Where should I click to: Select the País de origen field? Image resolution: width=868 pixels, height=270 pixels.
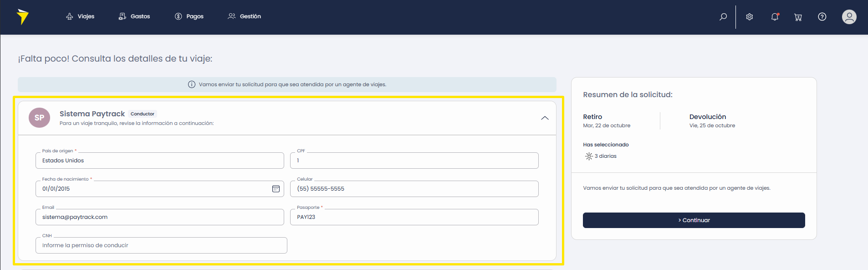pos(160,161)
